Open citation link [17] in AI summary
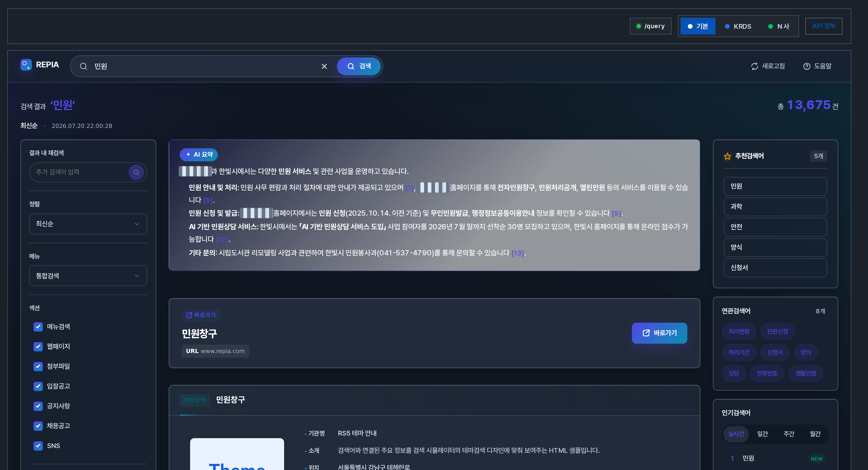This screenshot has height=470, width=868. 222,239
